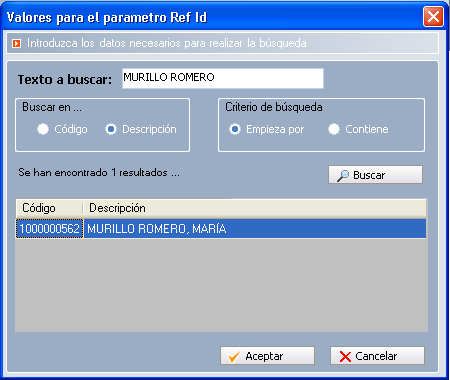Select row MURILLO ROMERO, MARÍA
450x380 pixels.
(x=221, y=229)
